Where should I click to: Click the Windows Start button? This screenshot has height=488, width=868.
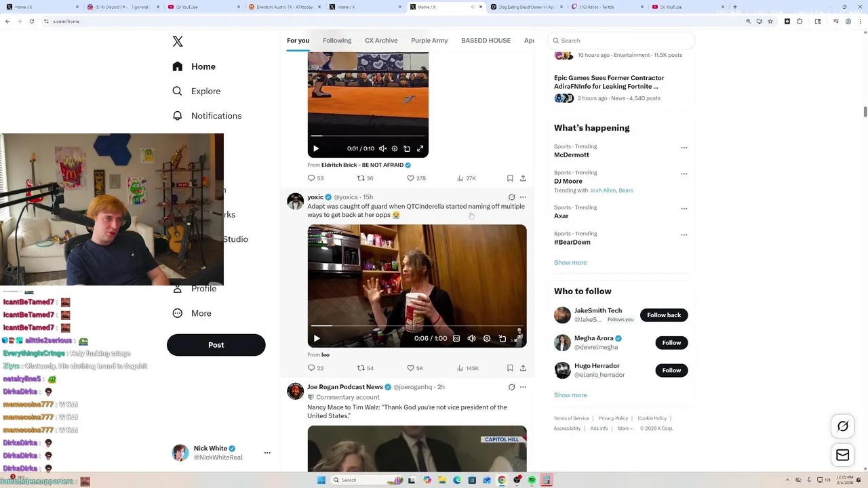[x=321, y=480]
